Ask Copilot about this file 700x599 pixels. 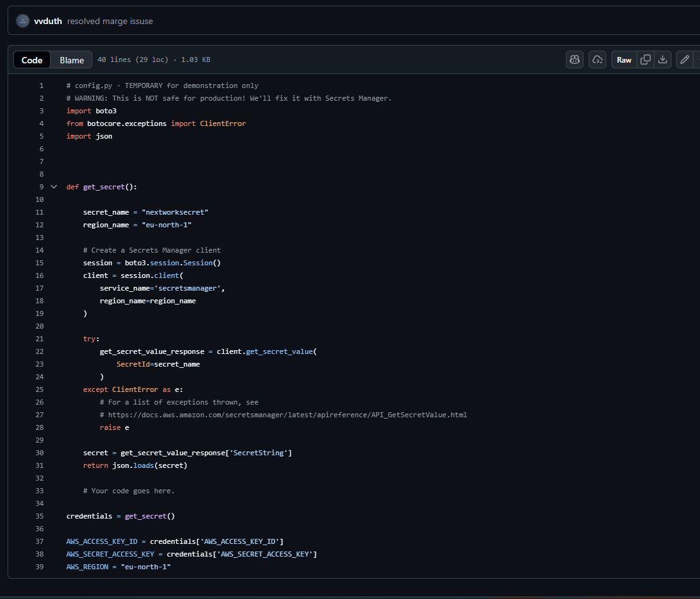click(574, 59)
